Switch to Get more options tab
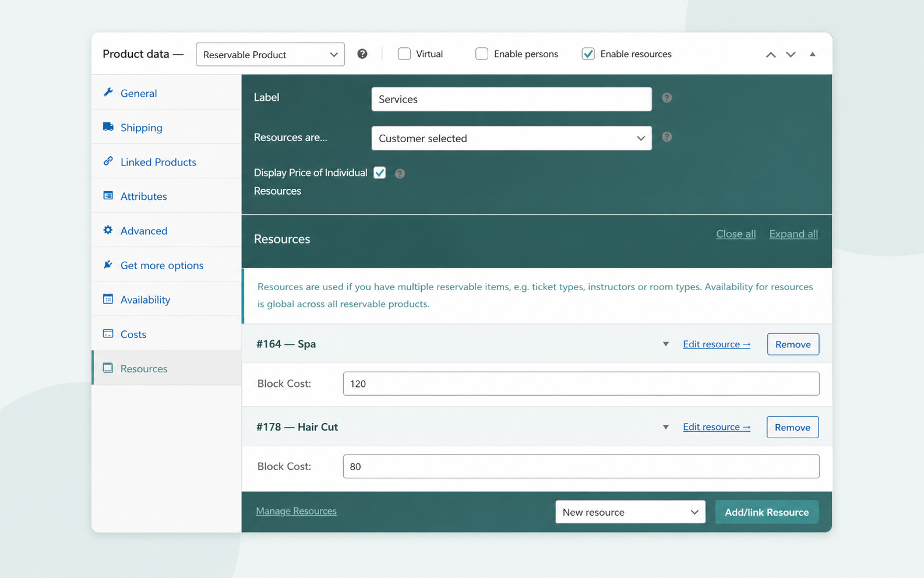Viewport: 924px width, 578px height. click(167, 265)
